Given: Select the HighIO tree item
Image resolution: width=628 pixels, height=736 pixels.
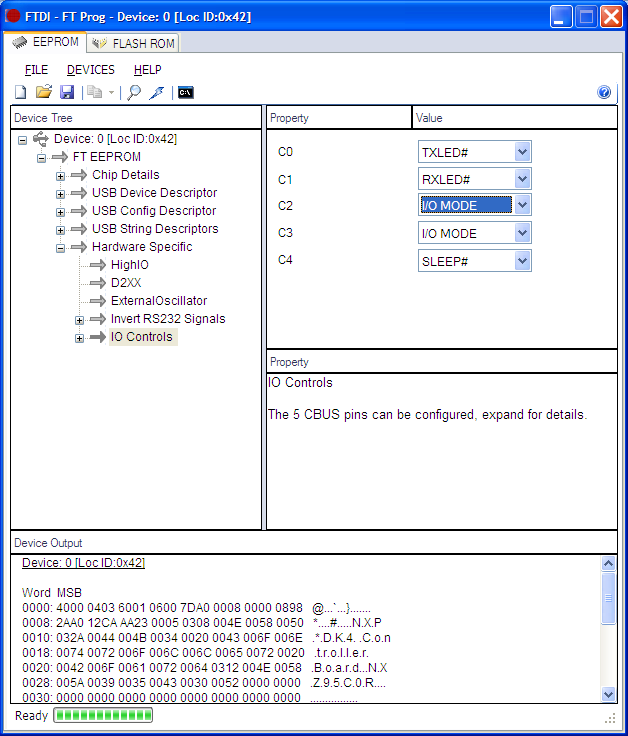Looking at the screenshot, I should [130, 265].
